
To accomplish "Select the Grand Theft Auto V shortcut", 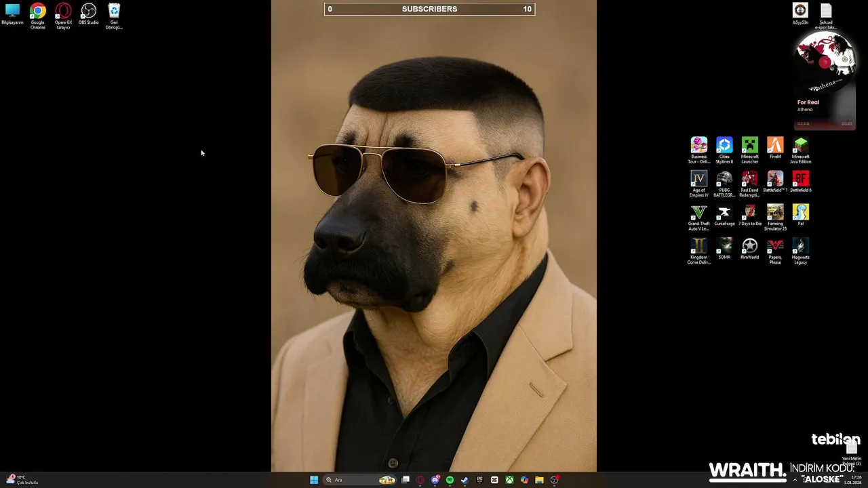I will (x=699, y=218).
